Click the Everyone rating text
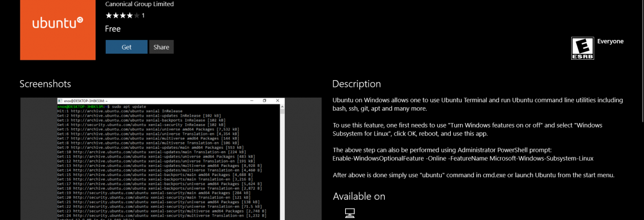The height and width of the screenshot is (220, 644). pos(610,41)
